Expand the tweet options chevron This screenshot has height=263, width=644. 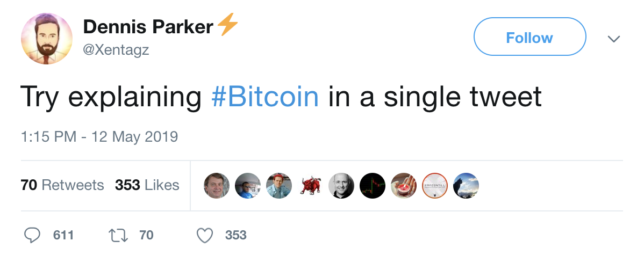(613, 39)
